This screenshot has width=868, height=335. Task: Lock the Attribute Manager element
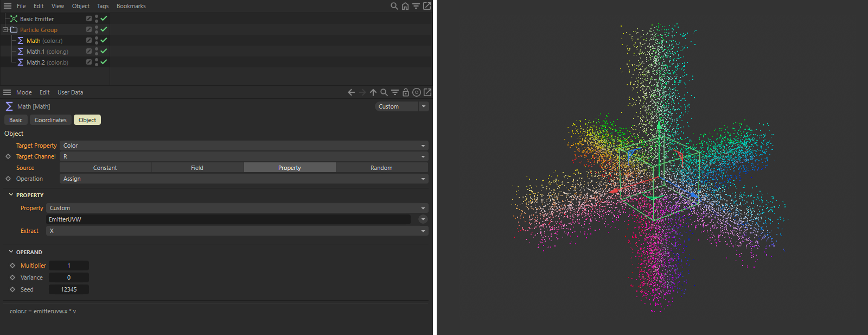pos(406,92)
